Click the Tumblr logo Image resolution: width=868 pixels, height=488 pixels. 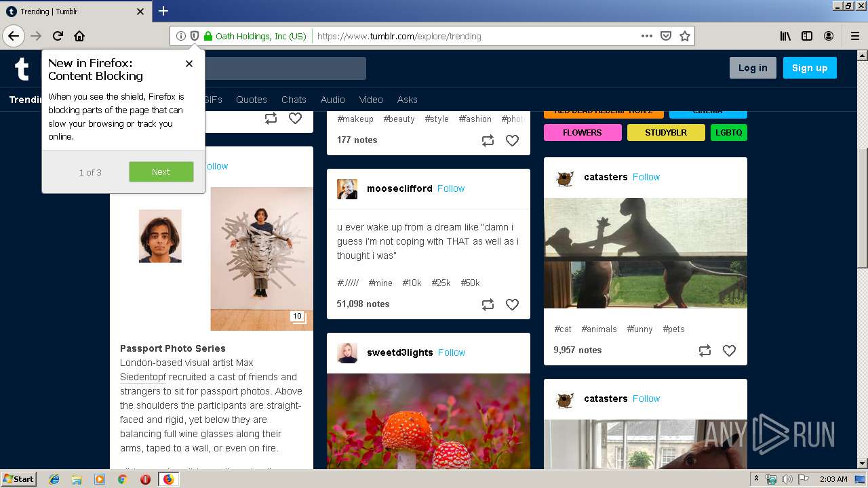click(22, 69)
